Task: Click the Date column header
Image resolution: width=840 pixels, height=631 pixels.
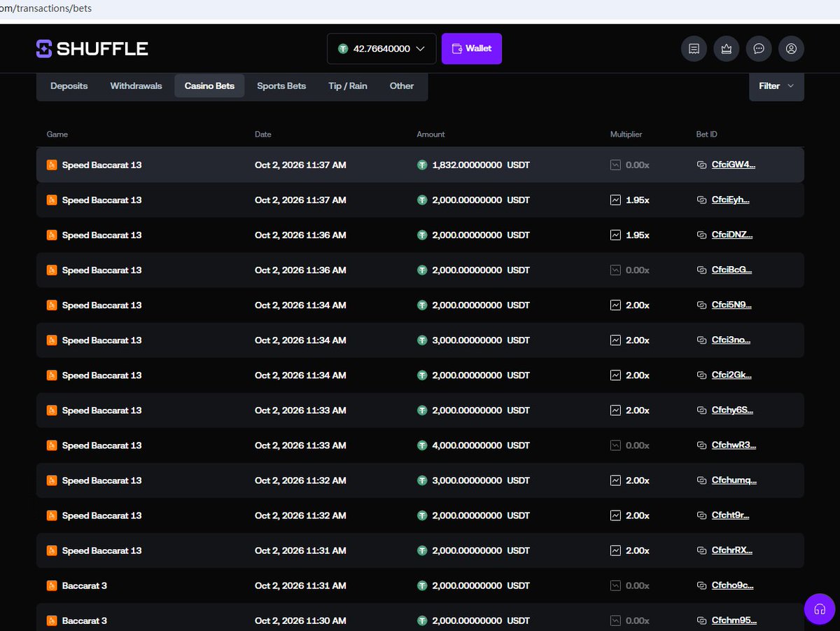Action: pyautogui.click(x=263, y=134)
